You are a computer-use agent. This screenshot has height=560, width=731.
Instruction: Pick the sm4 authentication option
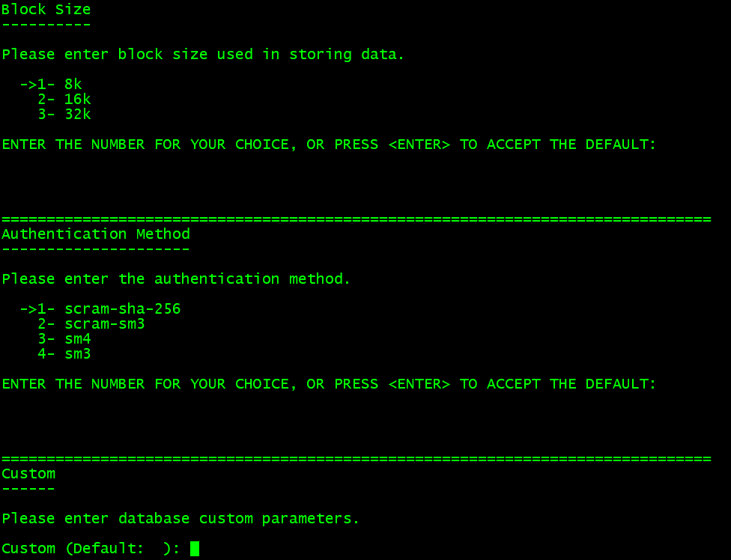click(x=64, y=338)
